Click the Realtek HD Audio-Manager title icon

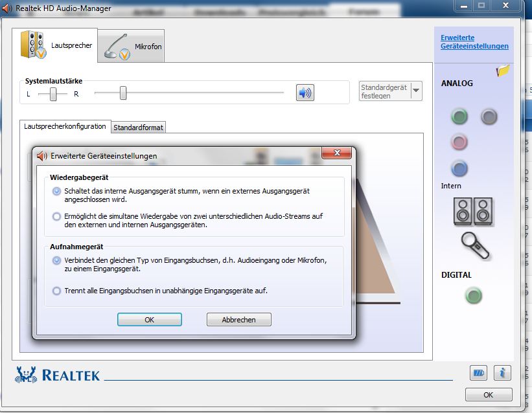click(x=7, y=8)
